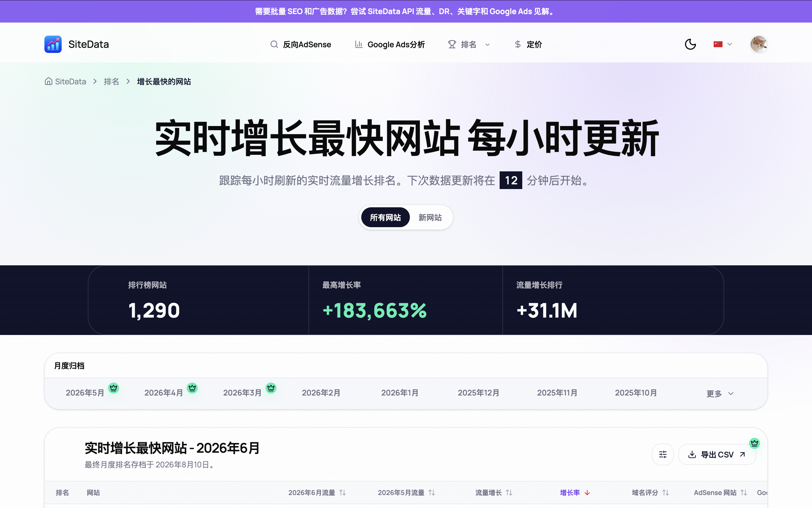Click the home icon in breadcrumb

coord(49,81)
